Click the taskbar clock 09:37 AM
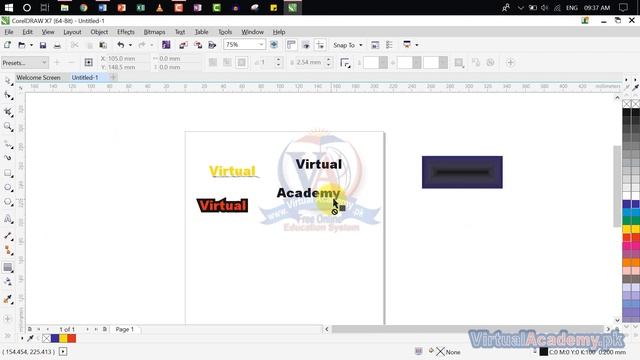Screen dimensions: 640x360 click(x=597, y=7)
